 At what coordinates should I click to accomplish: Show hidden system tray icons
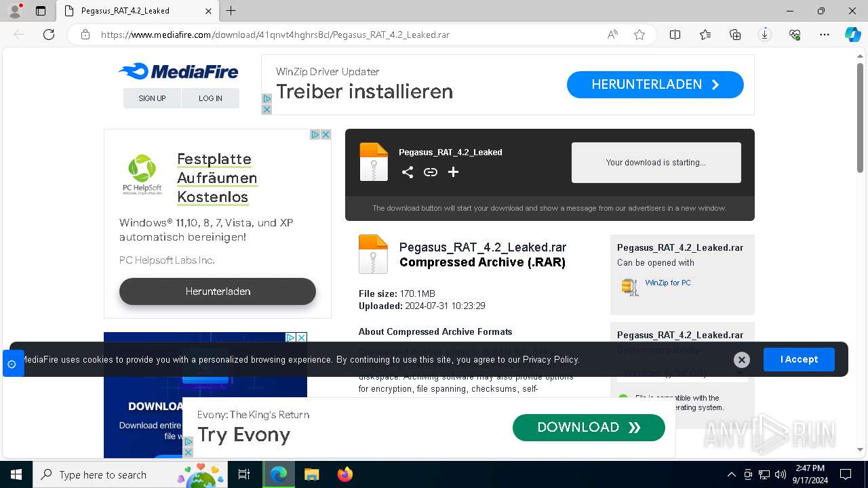point(731,474)
